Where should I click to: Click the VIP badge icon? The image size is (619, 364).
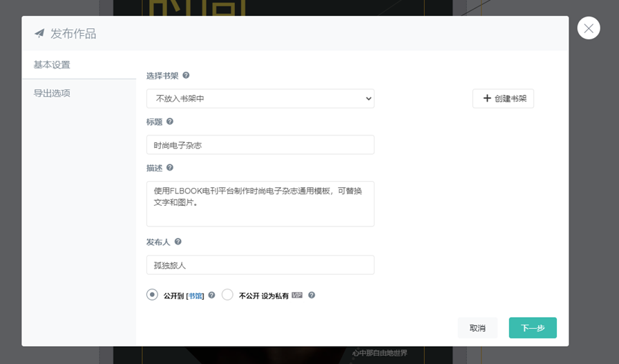[x=297, y=296]
